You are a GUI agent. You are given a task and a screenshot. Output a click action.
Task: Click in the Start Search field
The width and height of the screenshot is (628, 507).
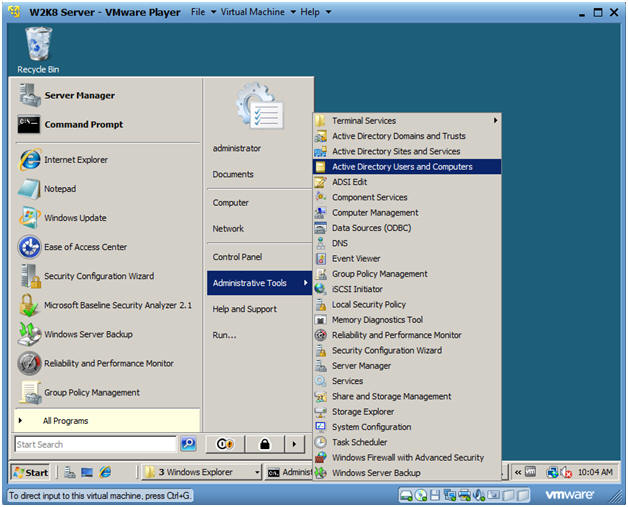(x=96, y=444)
